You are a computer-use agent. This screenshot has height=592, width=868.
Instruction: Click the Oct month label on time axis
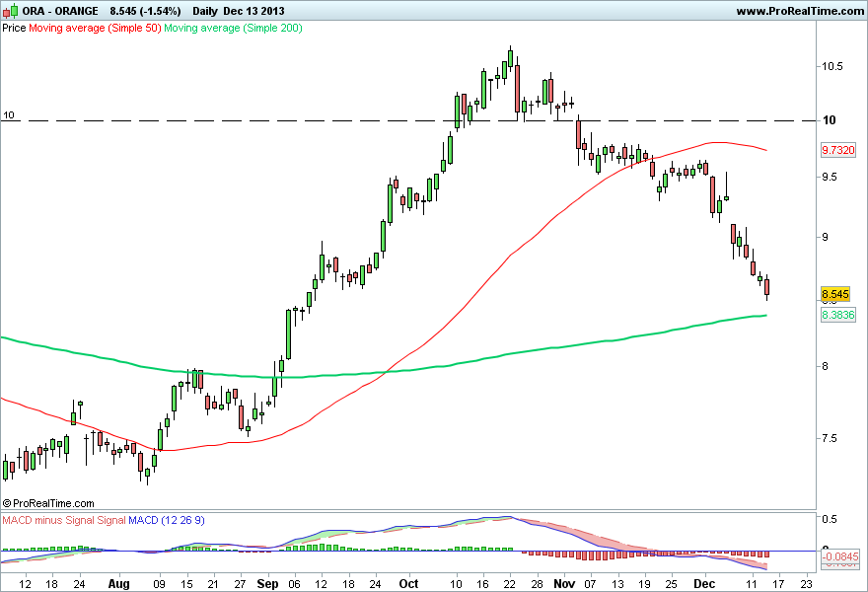(x=409, y=584)
